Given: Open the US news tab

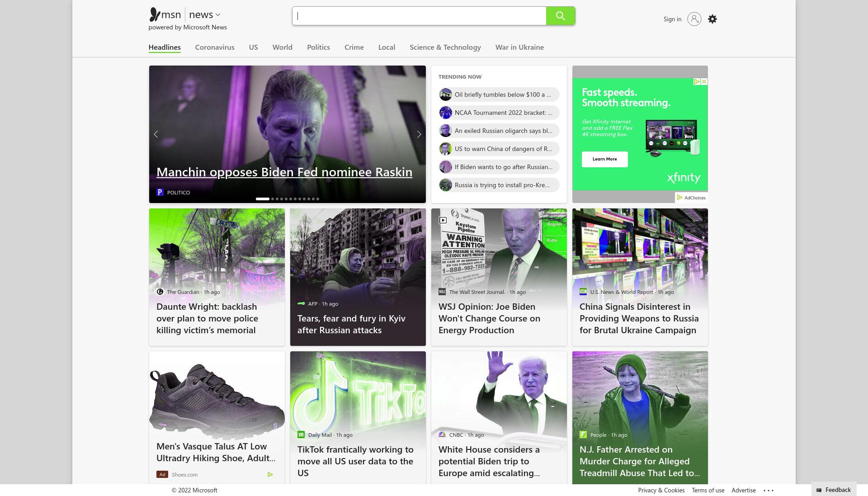Looking at the screenshot, I should 253,47.
